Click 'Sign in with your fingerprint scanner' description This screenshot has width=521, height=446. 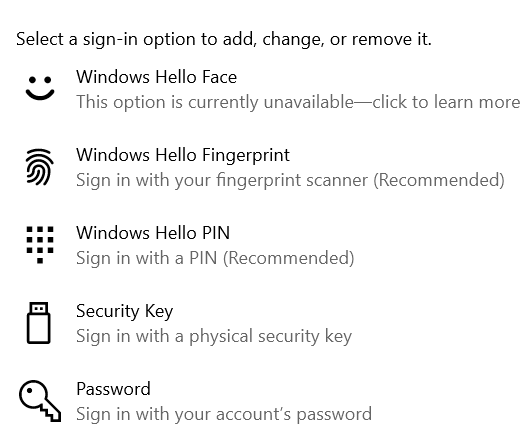click(x=222, y=180)
